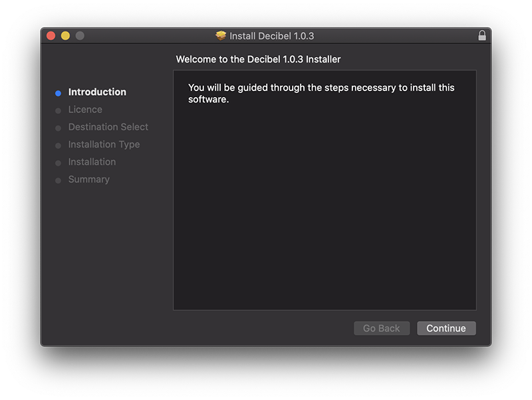The height and width of the screenshot is (400, 532).
Task: Click the package icon beside the window title
Action: coord(221,36)
